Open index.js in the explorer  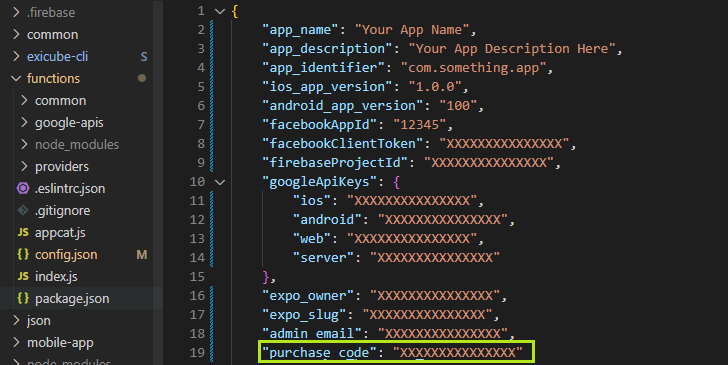point(56,276)
